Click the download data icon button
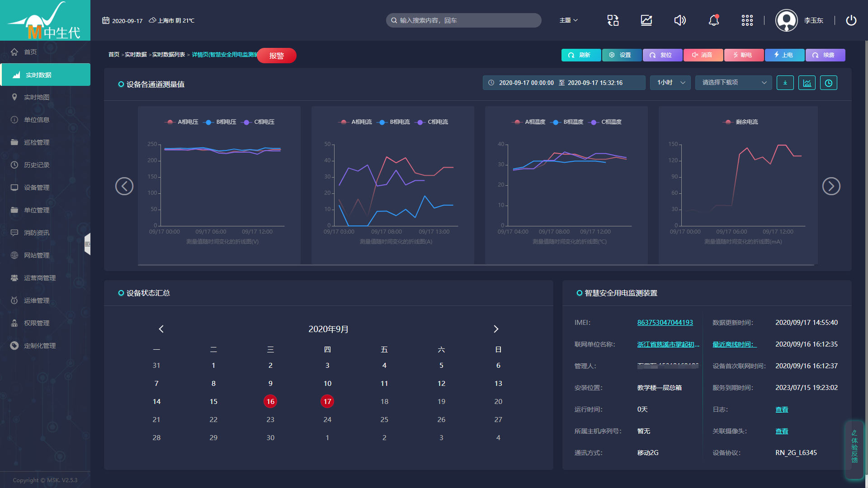 [x=785, y=83]
